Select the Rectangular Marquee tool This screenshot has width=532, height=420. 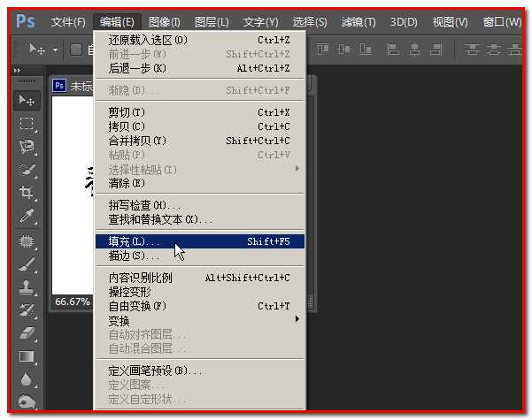click(27, 124)
